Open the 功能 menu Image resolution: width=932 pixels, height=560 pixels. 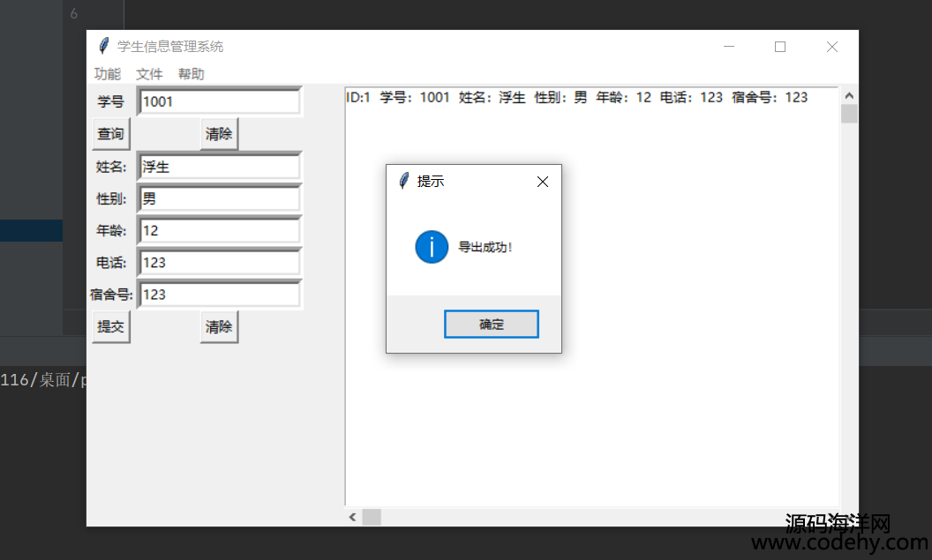tap(108, 74)
